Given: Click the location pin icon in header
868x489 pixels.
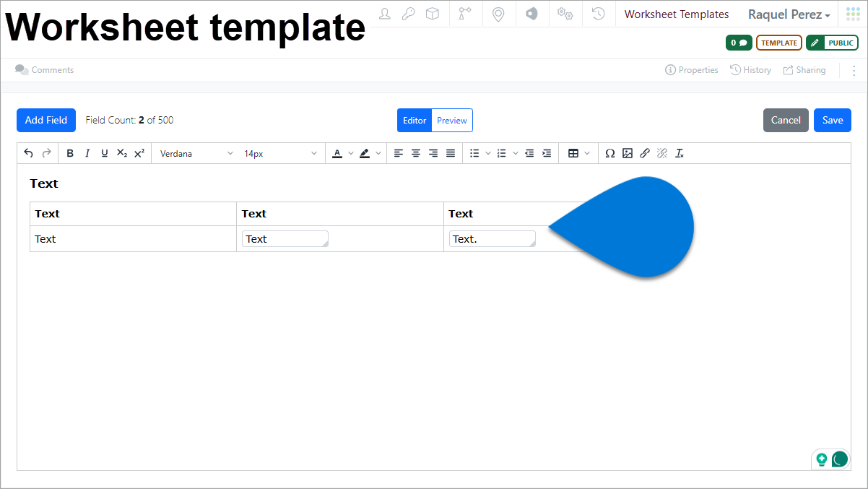Looking at the screenshot, I should (x=498, y=14).
